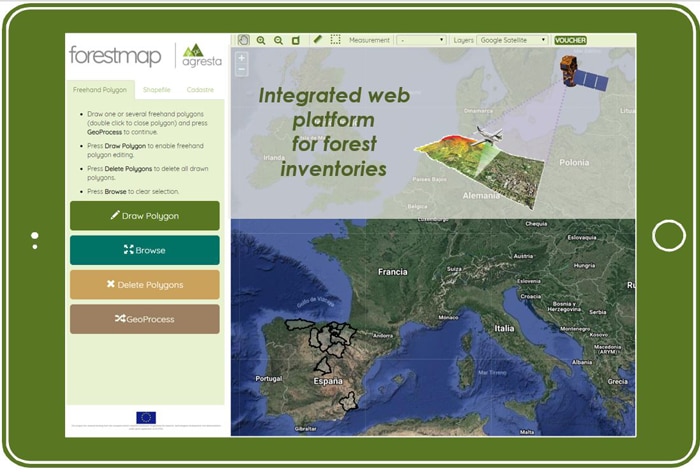This screenshot has height=472, width=700.
Task: Select the pan hand tool
Action: (x=244, y=40)
